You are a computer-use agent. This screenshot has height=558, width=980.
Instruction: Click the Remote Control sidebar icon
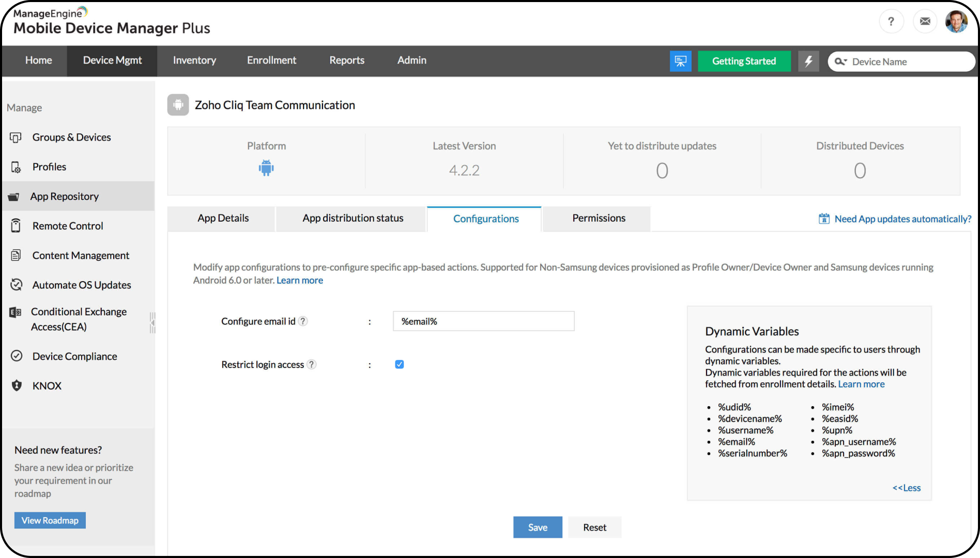[16, 226]
